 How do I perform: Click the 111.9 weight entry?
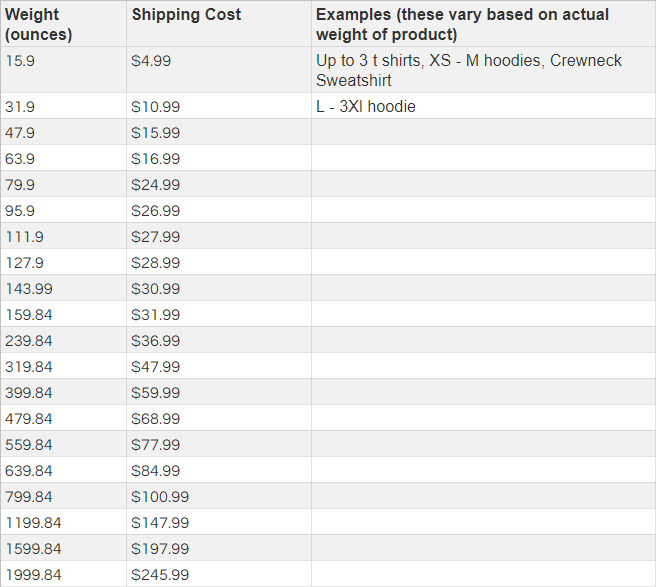pyautogui.click(x=24, y=237)
